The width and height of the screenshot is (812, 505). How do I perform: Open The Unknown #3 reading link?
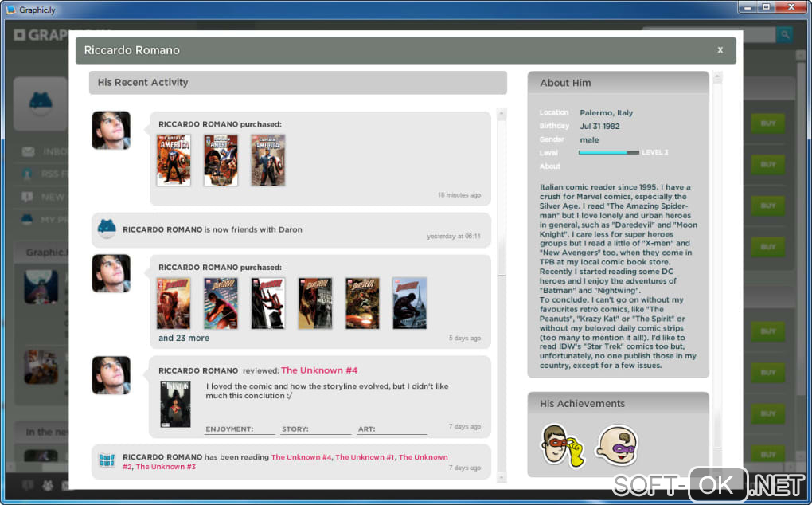tap(166, 467)
